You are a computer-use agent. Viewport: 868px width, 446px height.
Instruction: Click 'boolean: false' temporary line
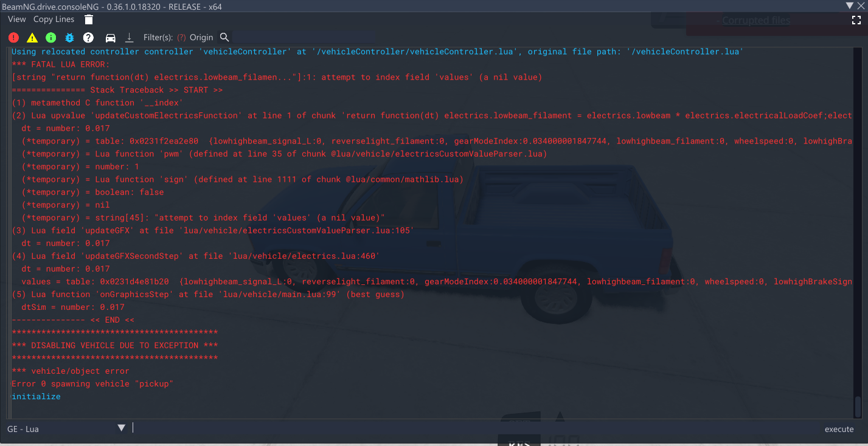click(x=92, y=192)
